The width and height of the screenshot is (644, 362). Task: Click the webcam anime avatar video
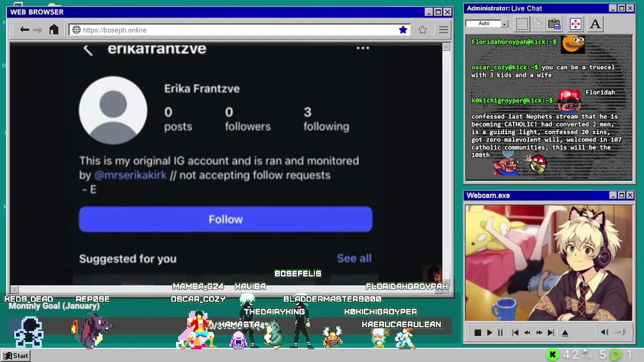point(549,262)
